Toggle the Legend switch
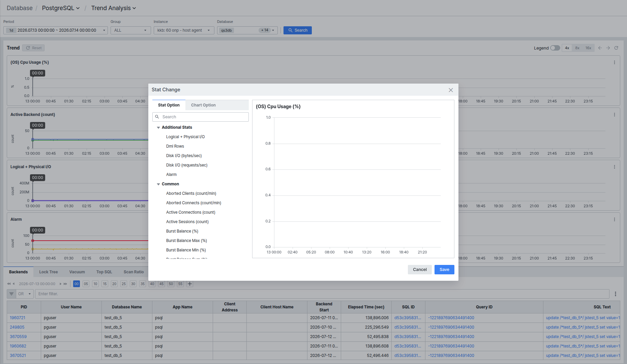 (x=555, y=48)
